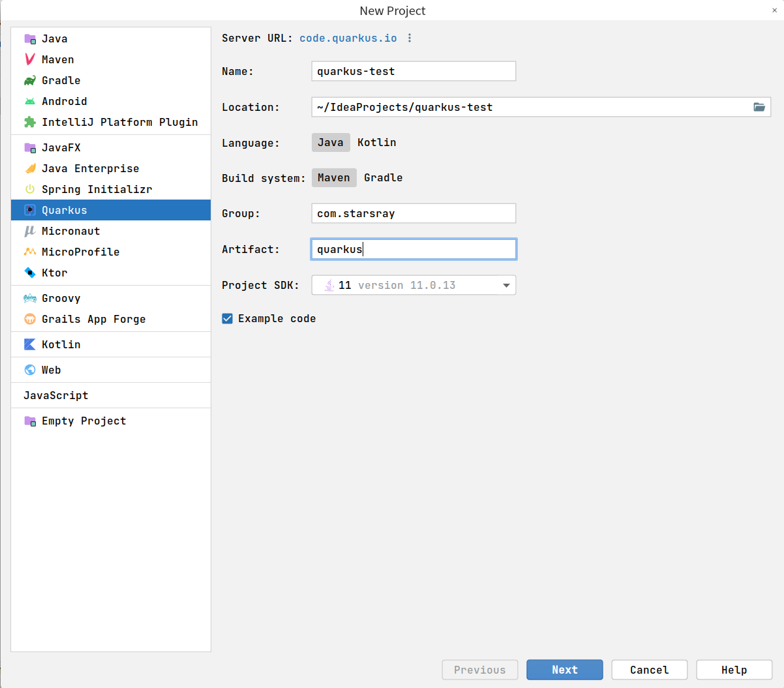
Task: Click the Help button
Action: click(x=734, y=670)
